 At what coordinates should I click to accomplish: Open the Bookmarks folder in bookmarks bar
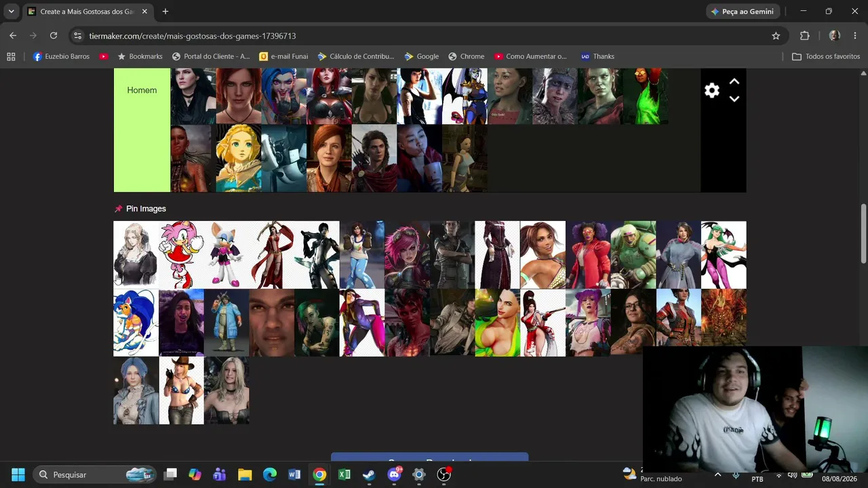[x=140, y=56]
